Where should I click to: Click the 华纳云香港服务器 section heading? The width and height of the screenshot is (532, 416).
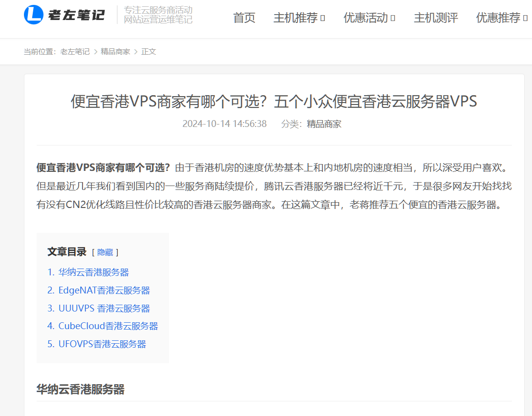(x=81, y=389)
